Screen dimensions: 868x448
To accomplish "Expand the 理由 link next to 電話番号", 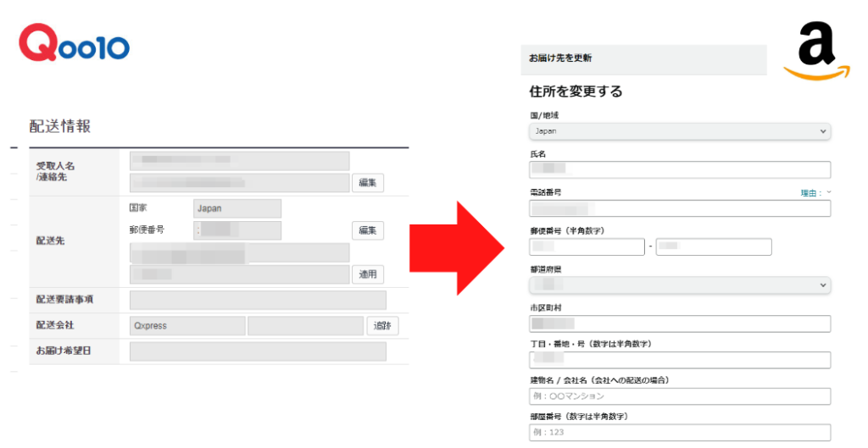I will pyautogui.click(x=815, y=193).
